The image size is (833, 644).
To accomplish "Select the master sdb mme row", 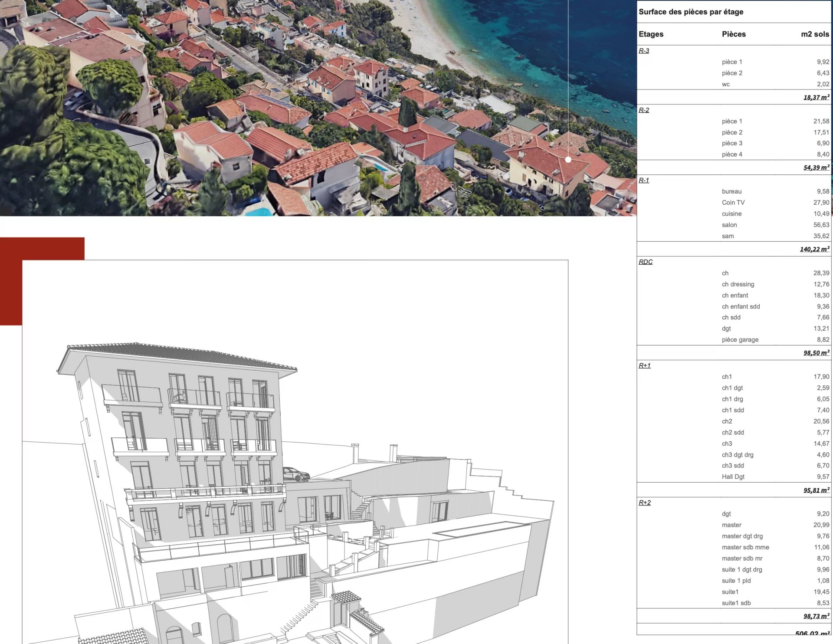I will [x=745, y=547].
